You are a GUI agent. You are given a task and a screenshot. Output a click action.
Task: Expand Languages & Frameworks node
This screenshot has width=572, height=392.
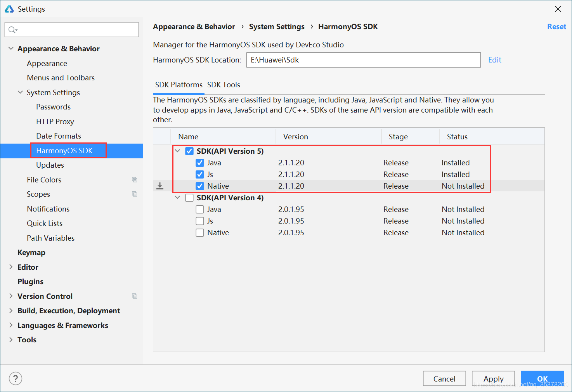tap(11, 325)
